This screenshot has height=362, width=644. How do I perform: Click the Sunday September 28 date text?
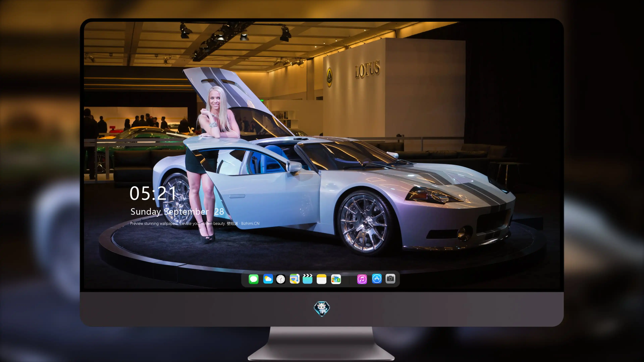[x=177, y=212]
